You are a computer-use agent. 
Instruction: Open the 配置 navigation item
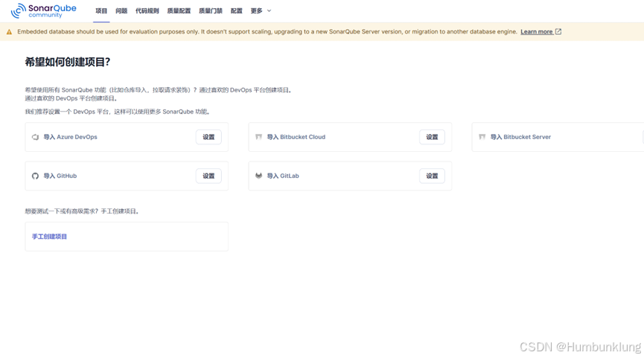[x=237, y=11]
